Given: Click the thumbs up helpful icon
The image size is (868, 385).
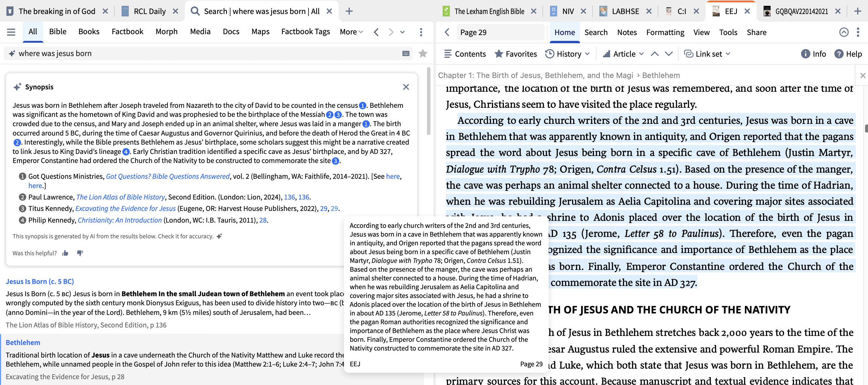Looking at the screenshot, I should (66, 253).
